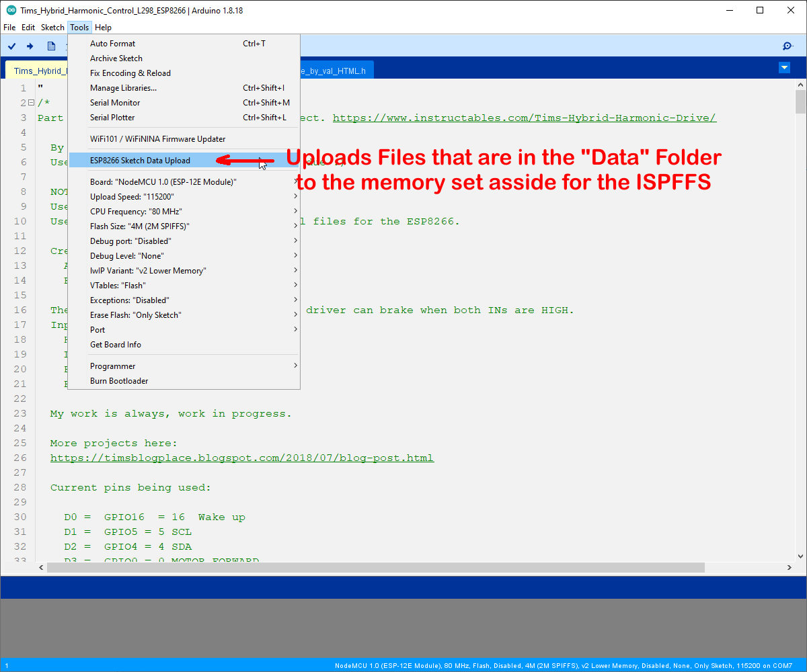The height and width of the screenshot is (672, 807).
Task: Choose Serial Monitor in Tools menu
Action: [184, 103]
